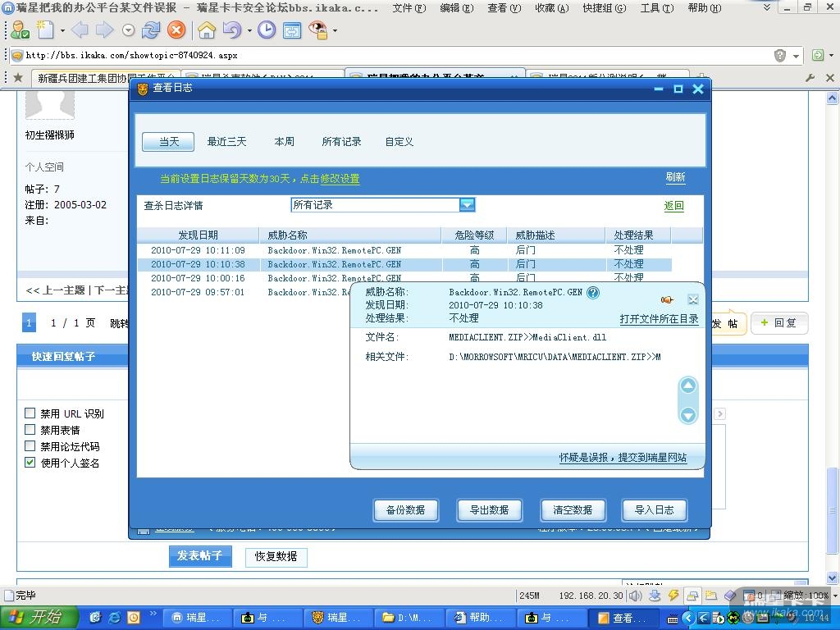Expand the undo button dropdown arrow
This screenshot has height=630, width=840.
249,30
